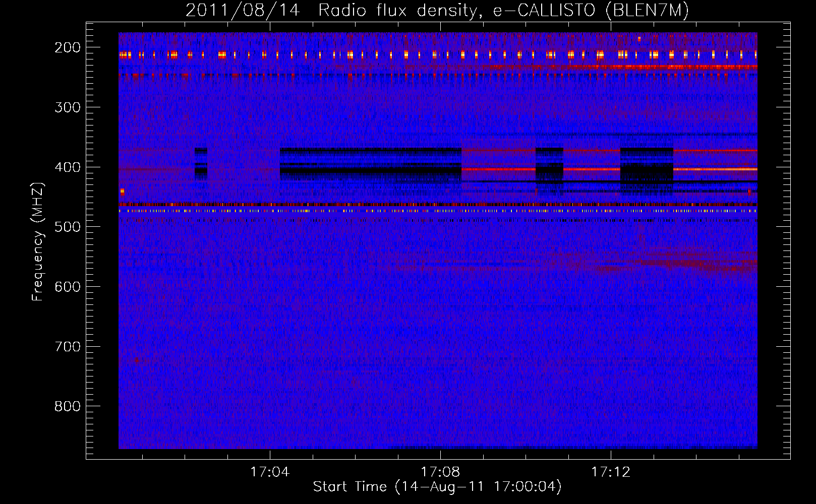This screenshot has width=816, height=504.
Task: Click the 500 frequency tick label
Action: [x=67, y=227]
